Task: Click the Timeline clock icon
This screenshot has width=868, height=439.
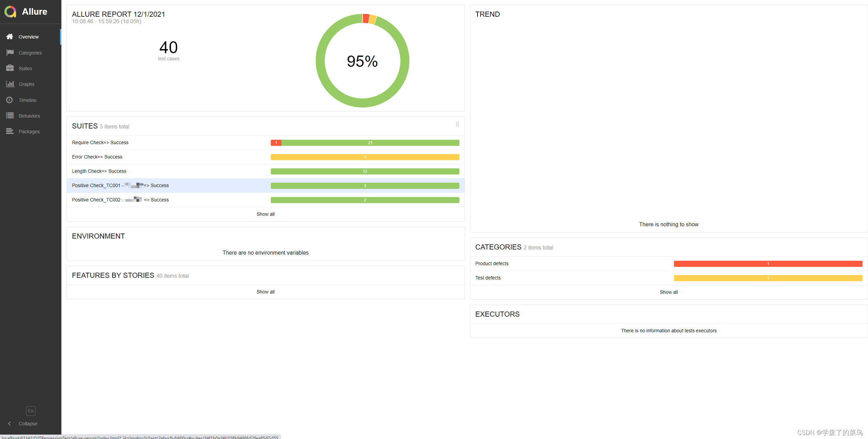Action: tap(10, 100)
